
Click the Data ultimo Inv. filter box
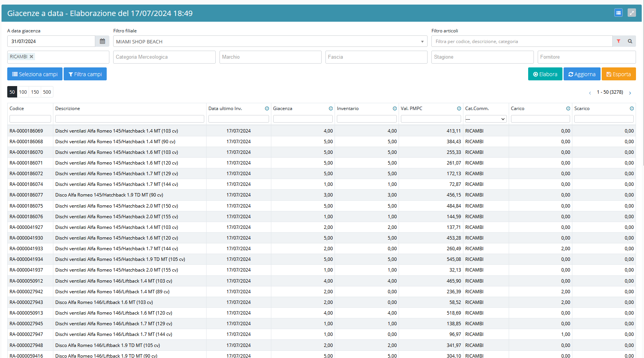pyautogui.click(x=239, y=119)
